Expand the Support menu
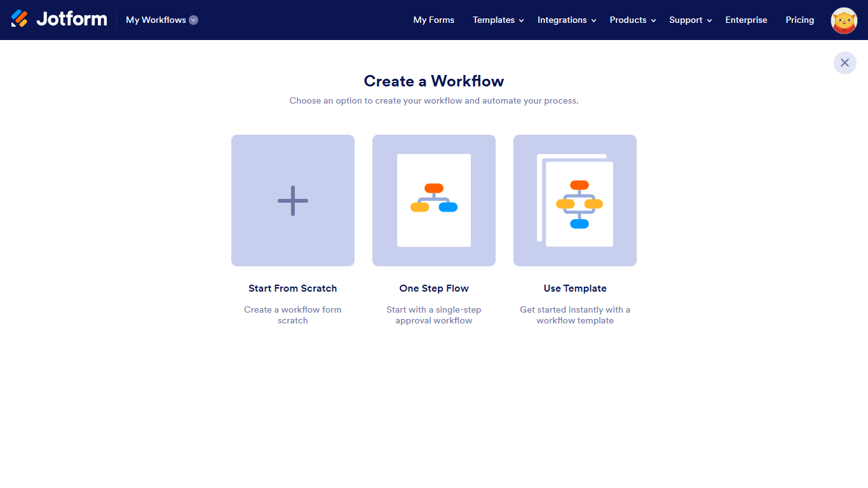Image resolution: width=868 pixels, height=488 pixels. click(x=691, y=20)
